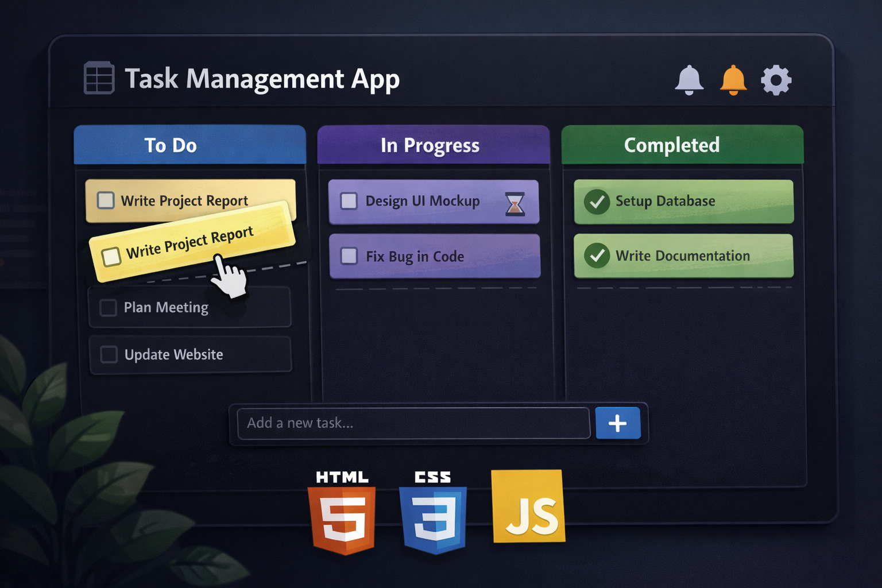Select the In Progress column header

(x=434, y=145)
